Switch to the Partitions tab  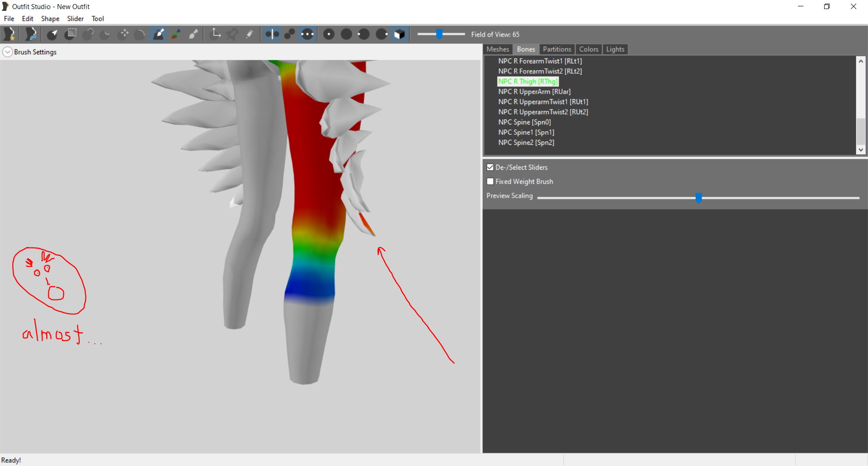click(x=557, y=49)
